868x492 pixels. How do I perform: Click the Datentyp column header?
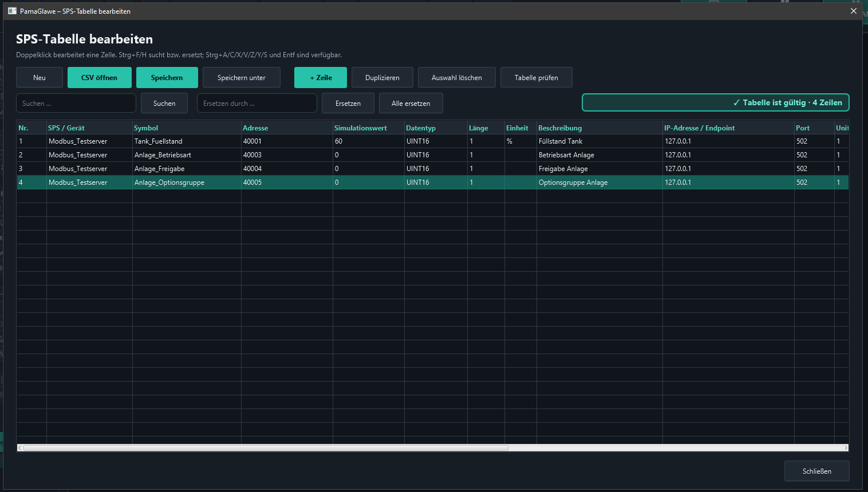click(x=436, y=128)
